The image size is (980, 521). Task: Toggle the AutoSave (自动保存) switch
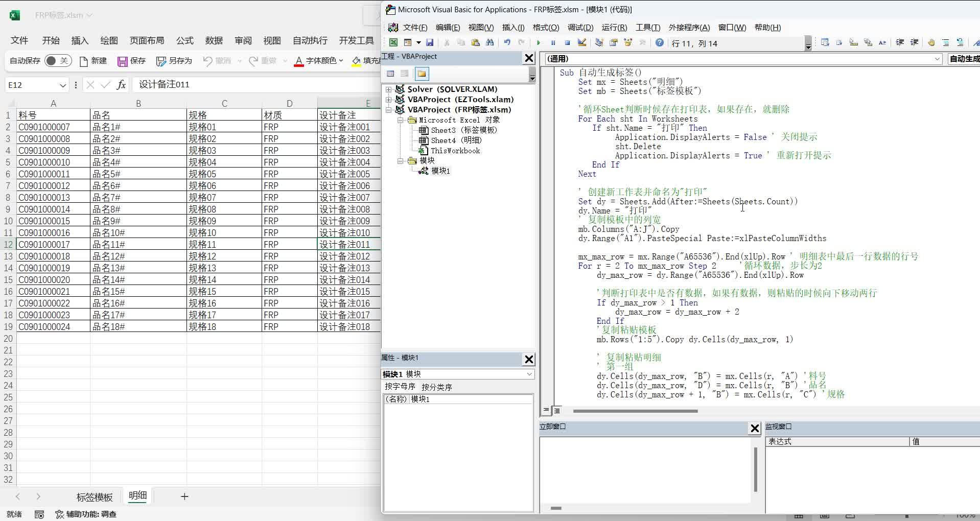coord(58,61)
